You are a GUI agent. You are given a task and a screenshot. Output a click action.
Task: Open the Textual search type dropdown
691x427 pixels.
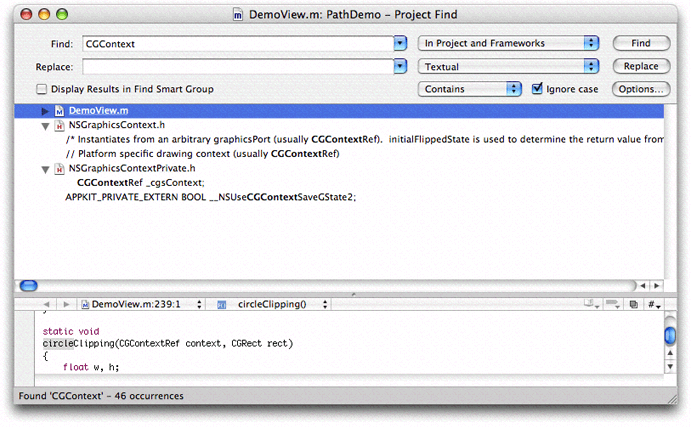(508, 66)
